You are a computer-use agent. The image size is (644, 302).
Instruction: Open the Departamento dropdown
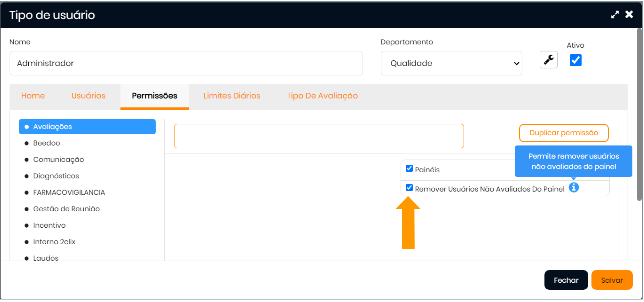pyautogui.click(x=451, y=63)
